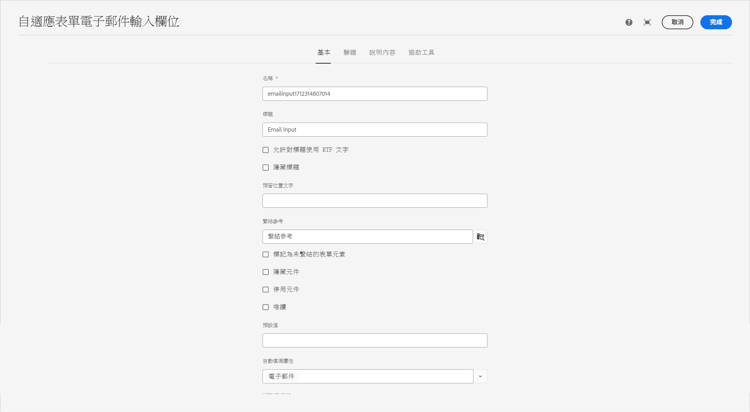This screenshot has width=750, height=412.
Task: Focus the 預留位置文字 input field
Action: (375, 200)
